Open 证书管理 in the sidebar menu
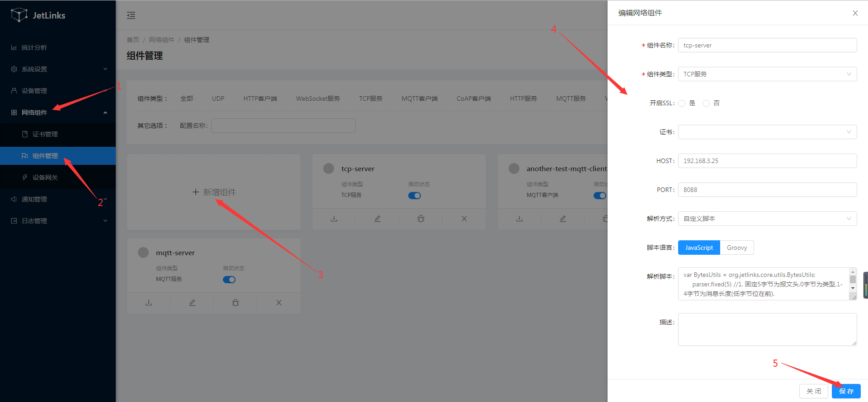Image resolution: width=868 pixels, height=402 pixels. pos(45,134)
